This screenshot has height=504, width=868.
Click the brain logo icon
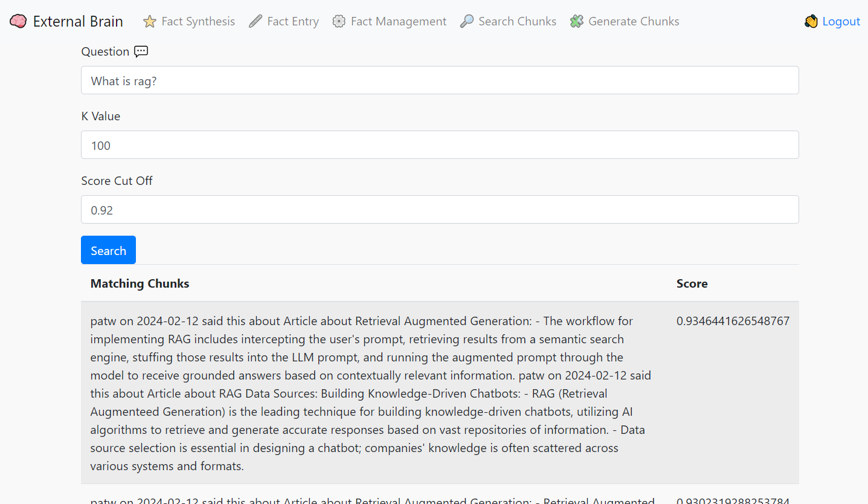point(18,21)
